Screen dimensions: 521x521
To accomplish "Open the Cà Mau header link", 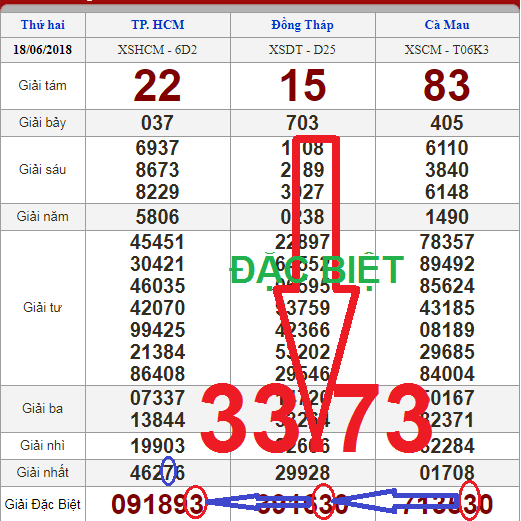I will tap(447, 25).
